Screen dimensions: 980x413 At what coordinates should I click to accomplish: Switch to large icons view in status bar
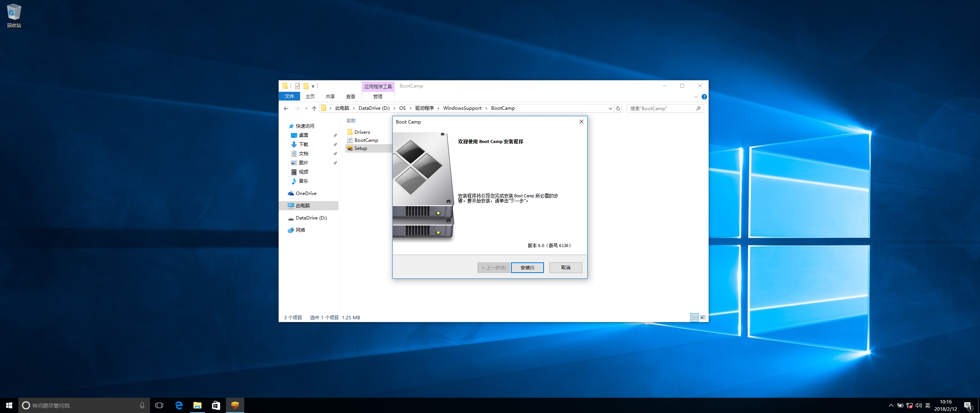point(703,317)
